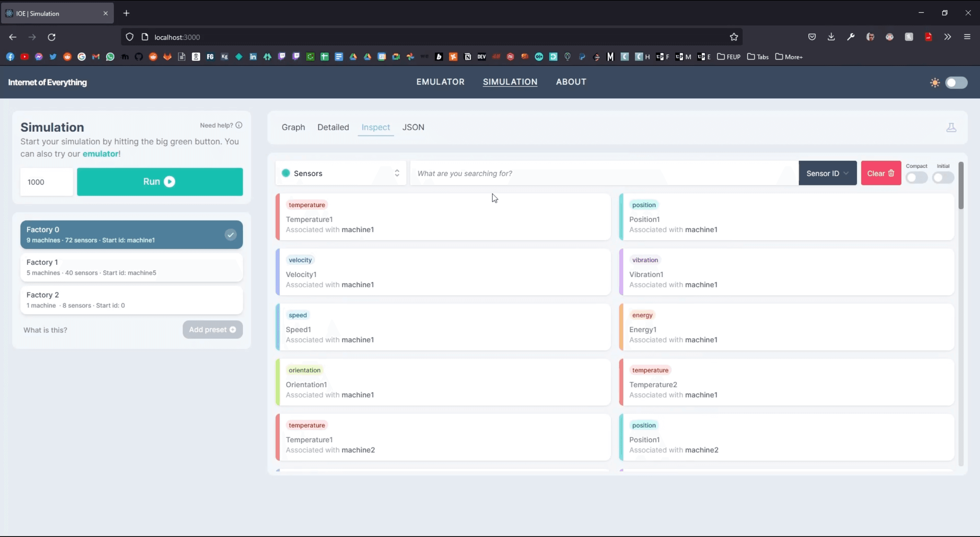This screenshot has height=537, width=980.
Task: Open a new browser tab
Action: (x=126, y=13)
